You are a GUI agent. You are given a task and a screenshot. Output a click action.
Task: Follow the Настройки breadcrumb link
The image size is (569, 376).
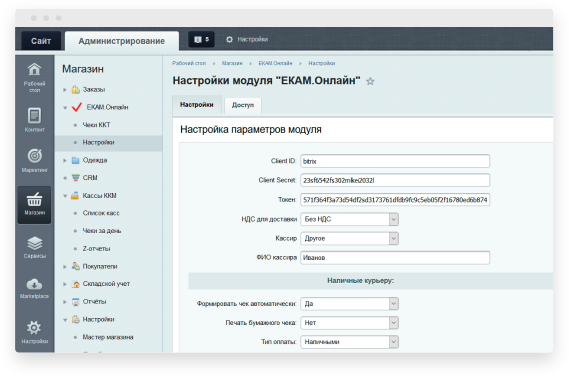point(322,63)
